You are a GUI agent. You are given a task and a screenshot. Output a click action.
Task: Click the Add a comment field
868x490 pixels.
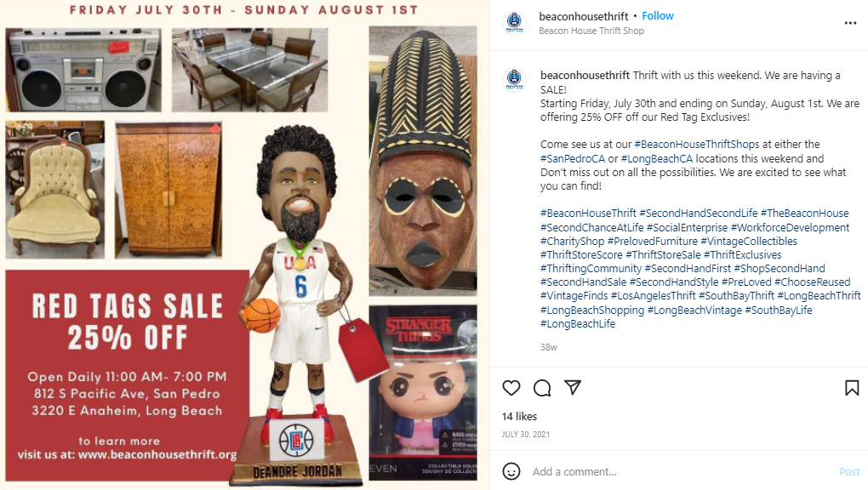click(x=681, y=472)
